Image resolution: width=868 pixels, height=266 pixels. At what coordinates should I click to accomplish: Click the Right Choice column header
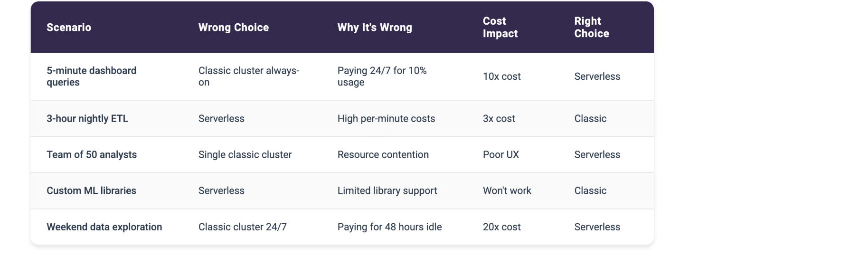tap(591, 27)
